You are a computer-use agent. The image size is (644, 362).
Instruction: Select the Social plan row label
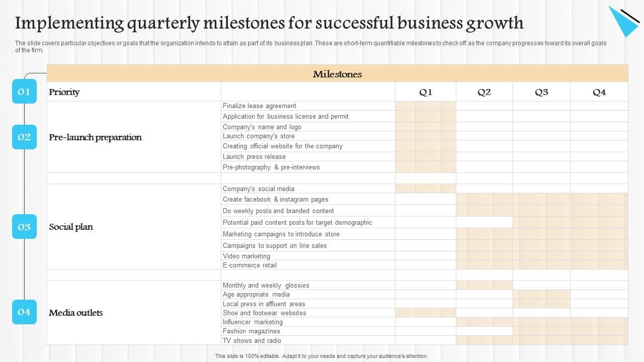click(71, 227)
